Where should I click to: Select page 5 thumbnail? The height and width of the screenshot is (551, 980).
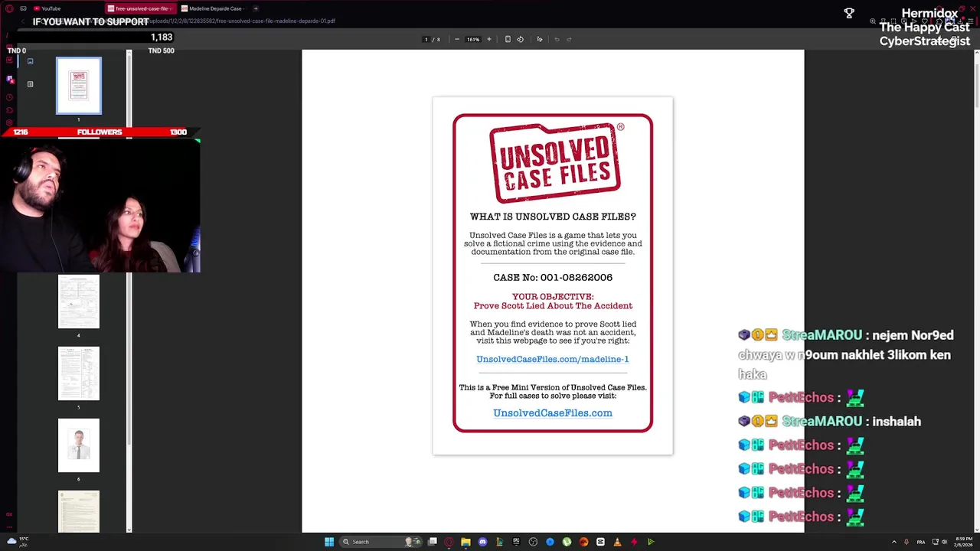[x=79, y=373]
